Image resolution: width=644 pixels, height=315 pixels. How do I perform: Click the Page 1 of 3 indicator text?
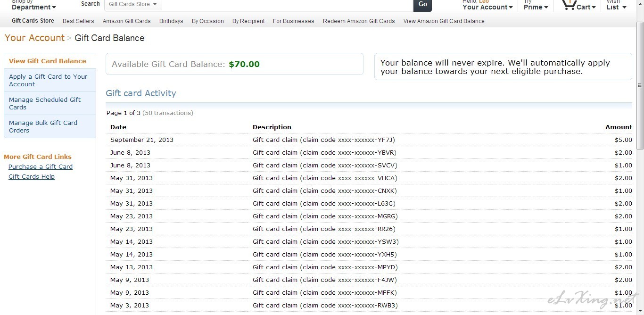coord(124,113)
